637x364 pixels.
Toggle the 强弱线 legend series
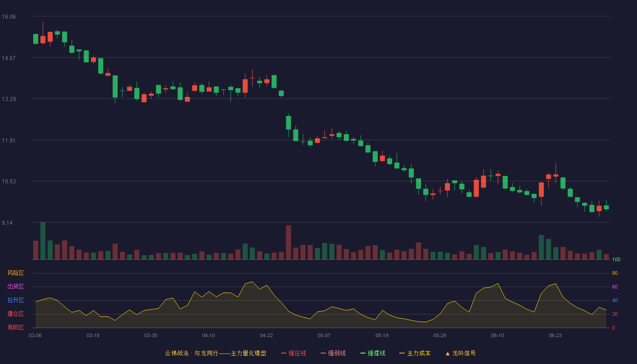pyautogui.click(x=333, y=353)
